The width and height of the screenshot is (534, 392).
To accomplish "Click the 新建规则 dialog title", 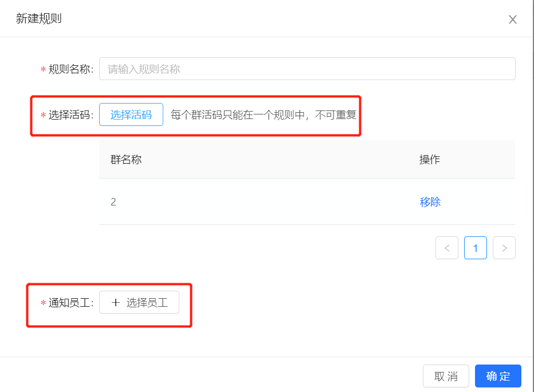I will pyautogui.click(x=38, y=18).
